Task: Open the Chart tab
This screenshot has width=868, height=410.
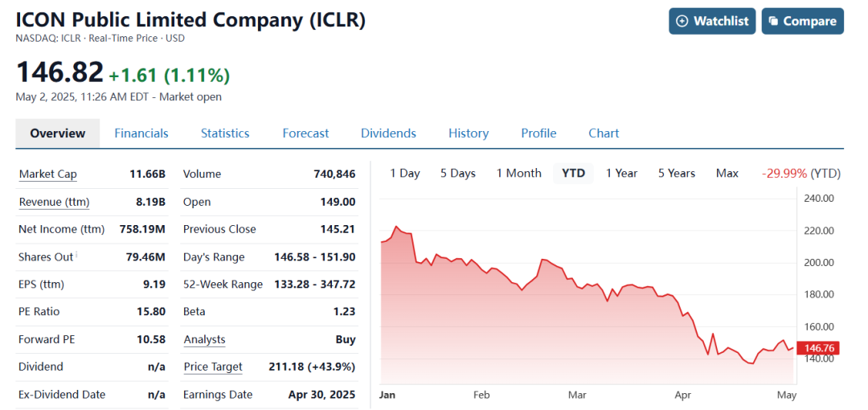Action: coord(604,133)
